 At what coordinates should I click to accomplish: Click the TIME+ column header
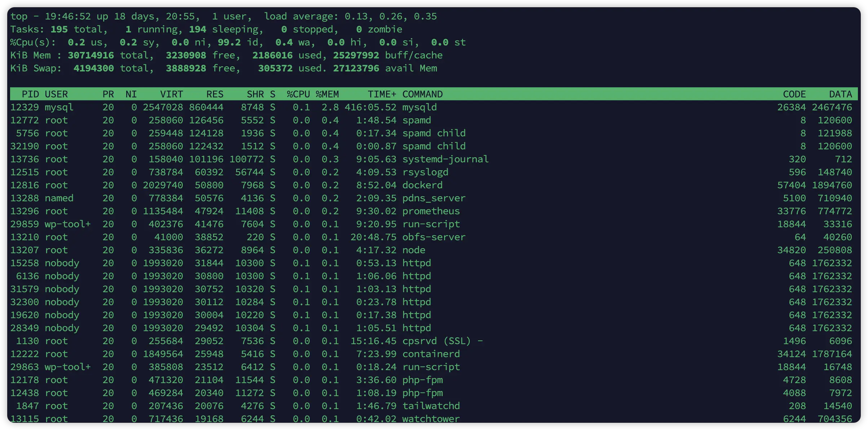pos(381,94)
